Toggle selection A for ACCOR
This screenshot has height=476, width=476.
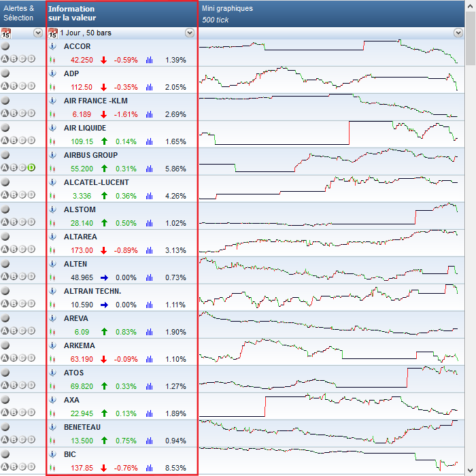tap(5, 59)
